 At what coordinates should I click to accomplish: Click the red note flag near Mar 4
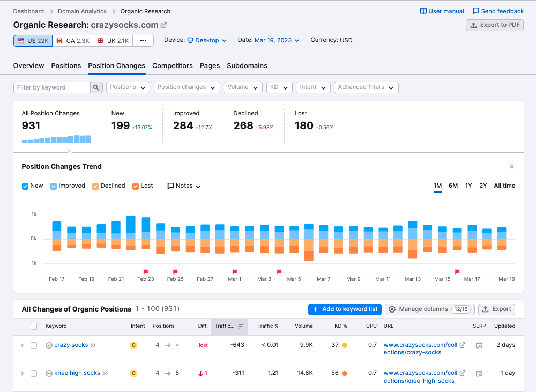(279, 271)
